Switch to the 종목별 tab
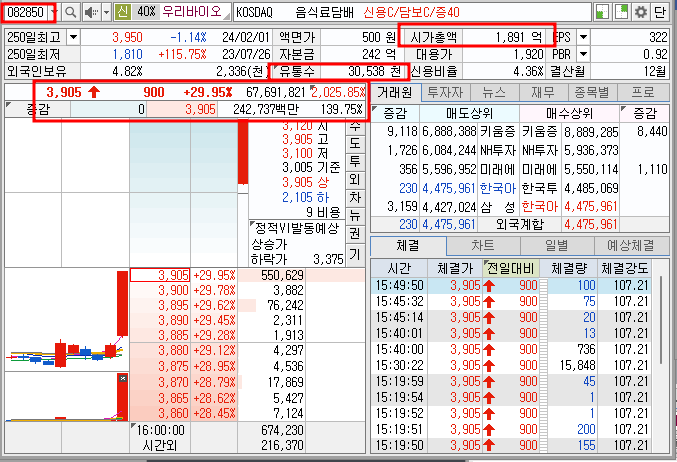Viewport: 677px width, 462px height. (592, 92)
